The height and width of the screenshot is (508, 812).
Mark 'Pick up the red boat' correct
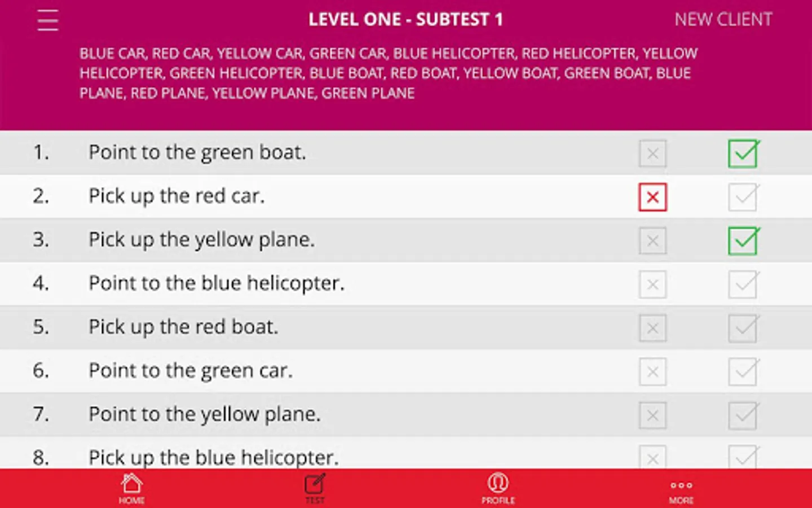pos(743,328)
